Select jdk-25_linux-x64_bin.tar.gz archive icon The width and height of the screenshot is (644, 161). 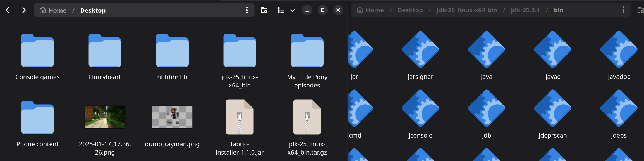(307, 117)
